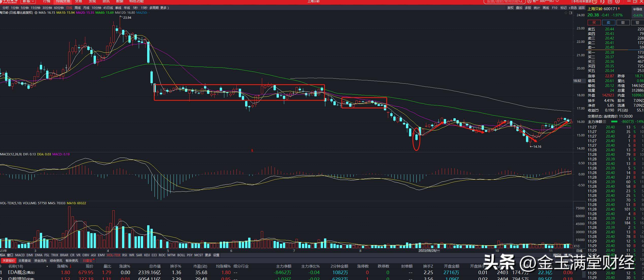644x280 pixels.
Task: Click the 窗口 indicator window button
Action: tap(10, 255)
